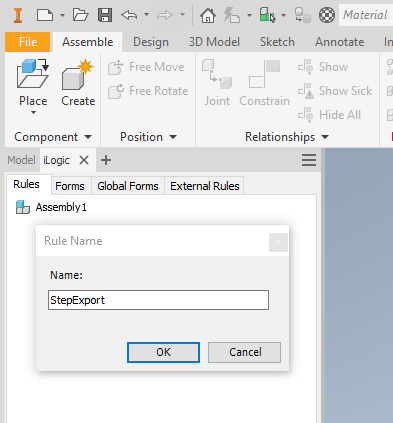Confirm rule name with OK
393x423 pixels.
163,352
